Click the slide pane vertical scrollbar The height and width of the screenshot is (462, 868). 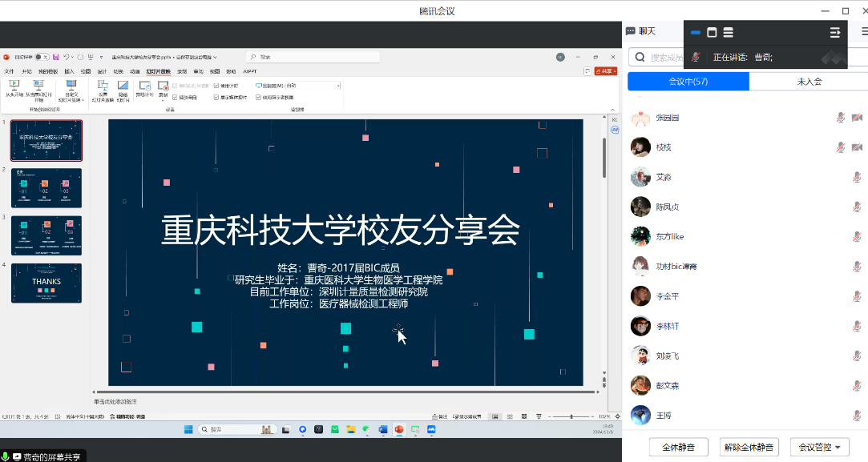[x=604, y=158]
